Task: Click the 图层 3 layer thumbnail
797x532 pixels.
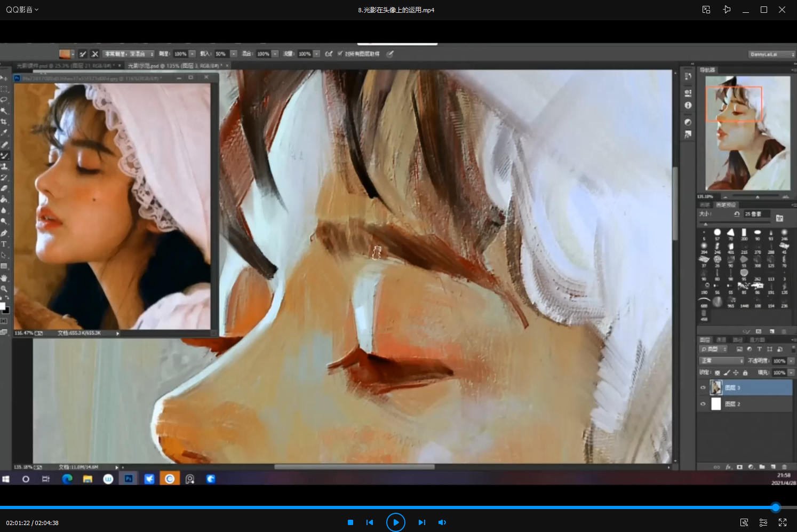Action: [x=716, y=387]
